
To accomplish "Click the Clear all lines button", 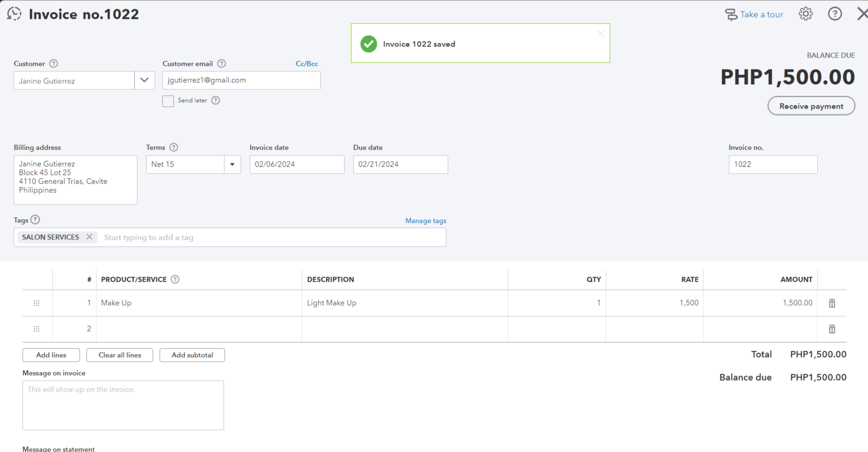I will [120, 355].
